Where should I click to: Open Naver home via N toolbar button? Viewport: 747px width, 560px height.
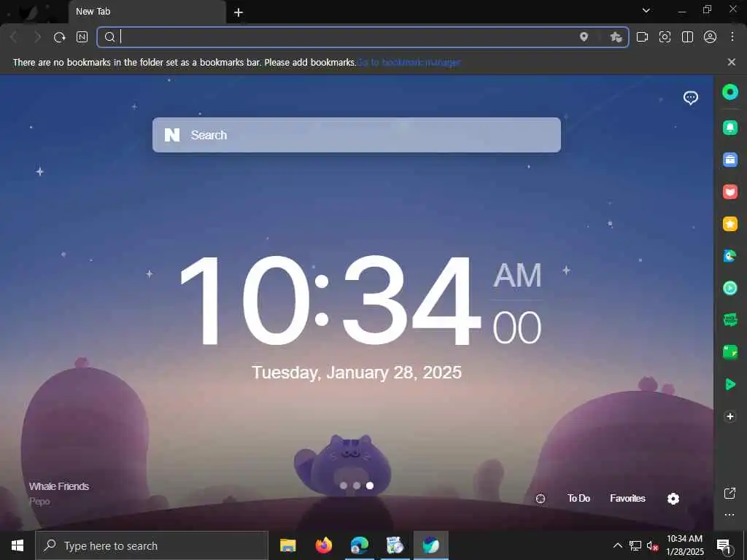point(82,37)
